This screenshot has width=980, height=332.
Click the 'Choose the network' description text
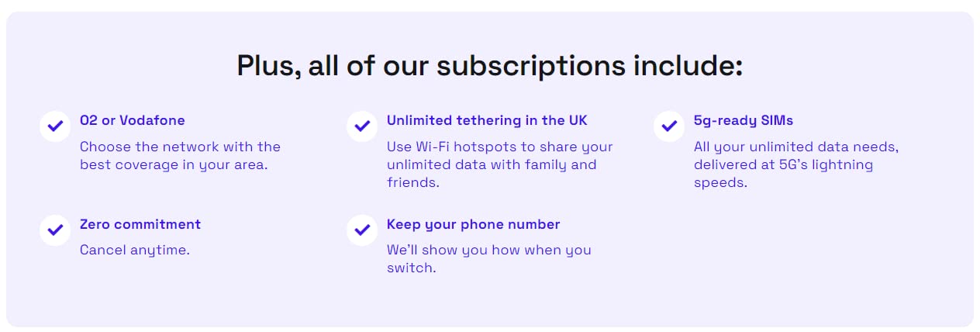click(180, 147)
